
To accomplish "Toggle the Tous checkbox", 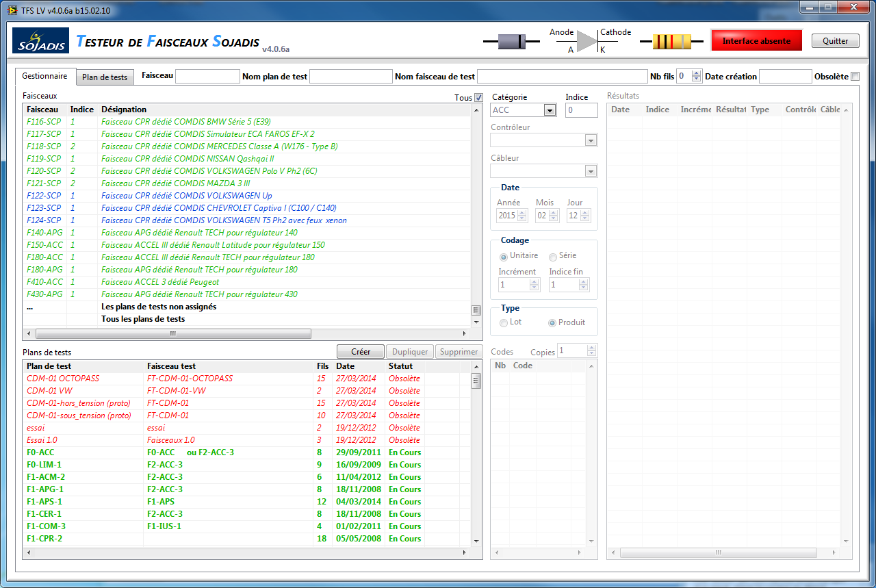I will [x=478, y=97].
